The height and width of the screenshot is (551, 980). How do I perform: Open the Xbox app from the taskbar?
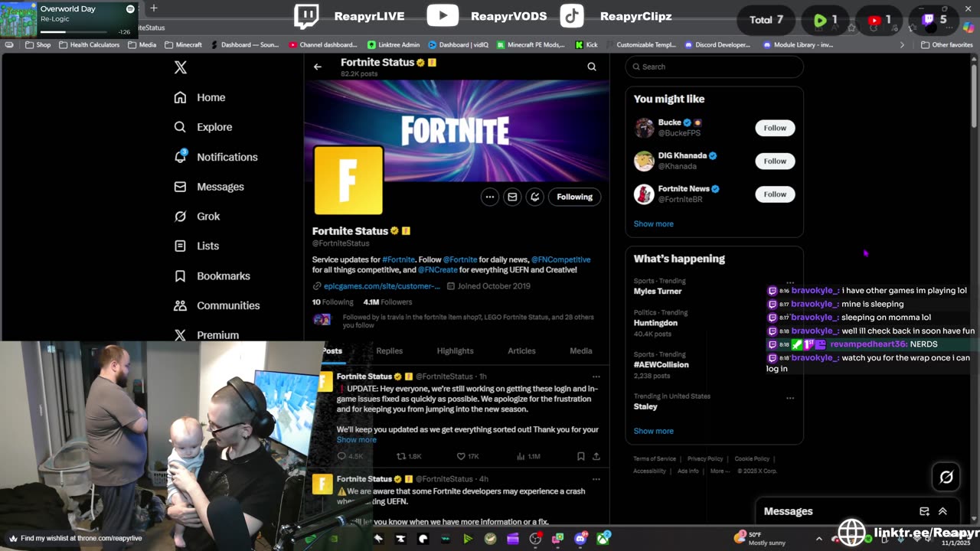point(603,539)
